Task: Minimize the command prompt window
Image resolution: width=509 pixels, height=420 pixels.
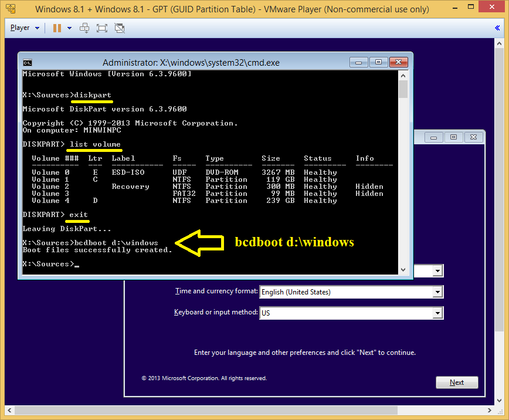Action: click(x=359, y=62)
